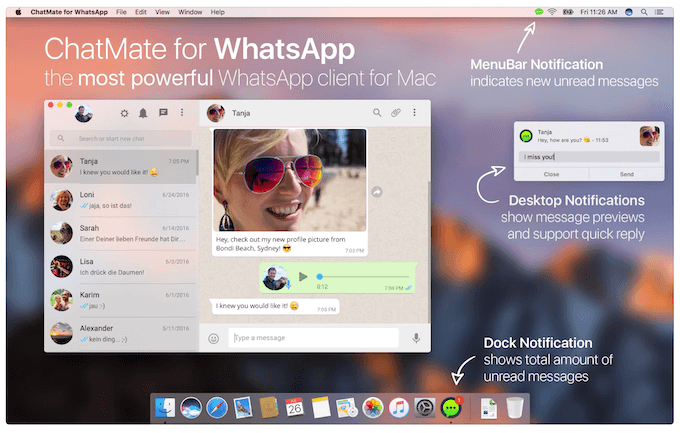Click your own profile avatar in the sidebar

[83, 113]
